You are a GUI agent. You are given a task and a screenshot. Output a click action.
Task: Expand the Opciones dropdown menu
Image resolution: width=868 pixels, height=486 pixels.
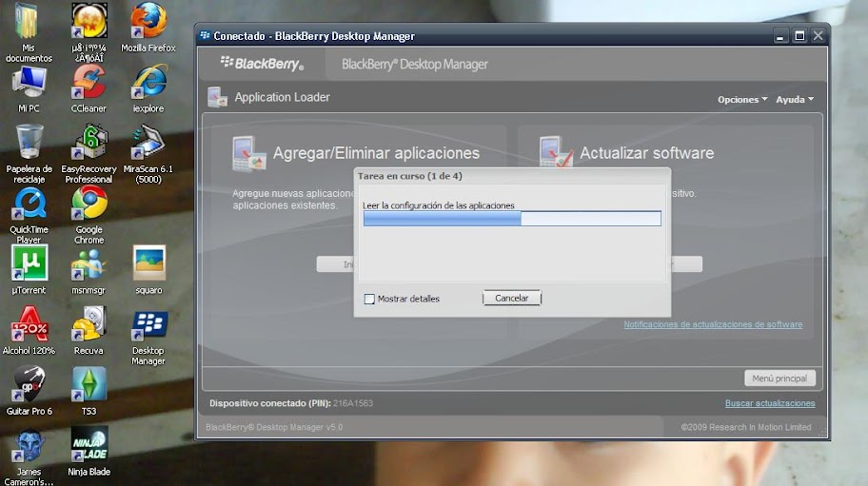point(742,100)
